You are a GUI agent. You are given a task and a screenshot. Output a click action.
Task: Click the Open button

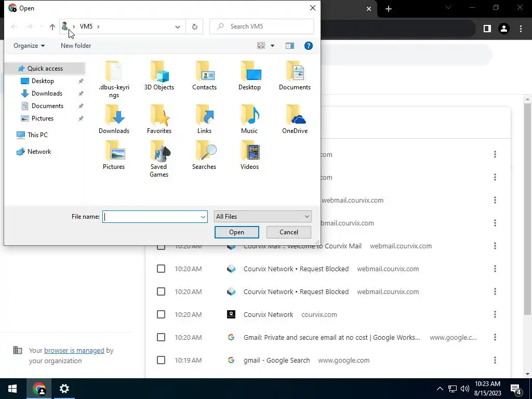[x=236, y=232]
